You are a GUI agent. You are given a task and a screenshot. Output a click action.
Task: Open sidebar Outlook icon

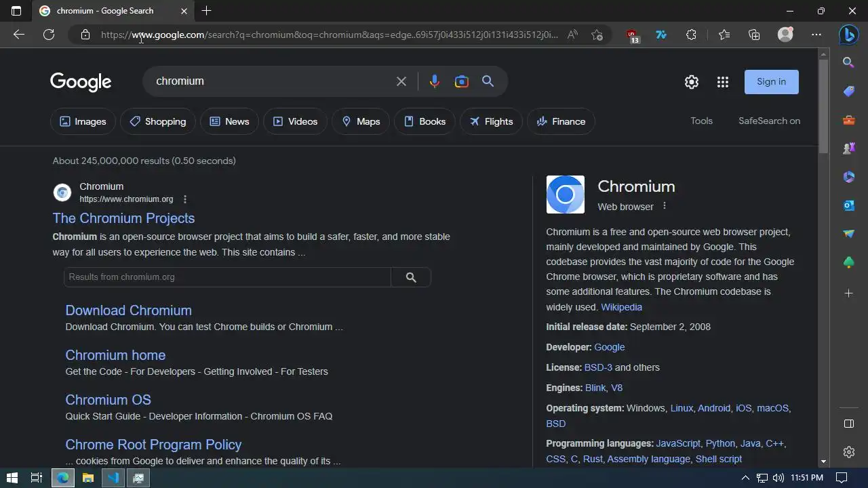(x=848, y=205)
